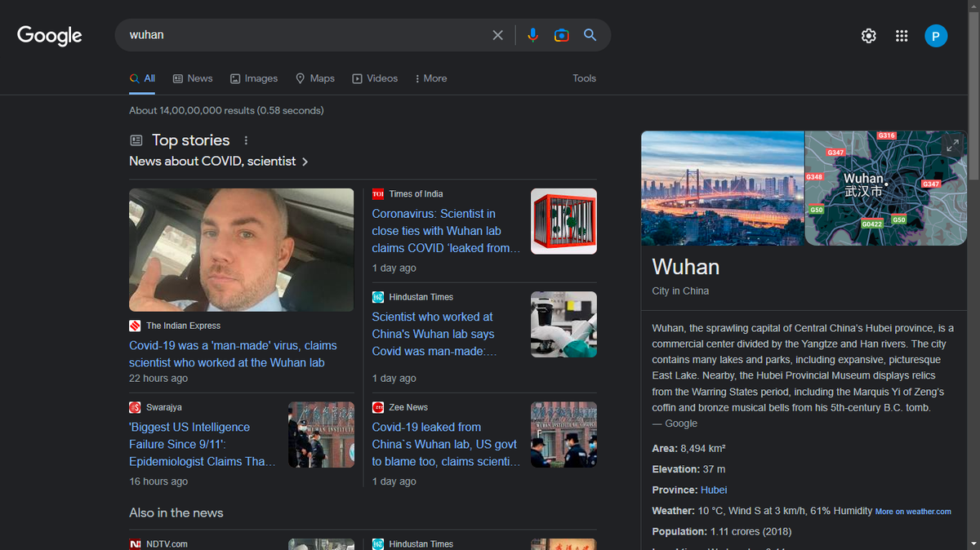Expand News about COVID, scientist chevron
Screen dimensions: 980x550
[305, 162]
